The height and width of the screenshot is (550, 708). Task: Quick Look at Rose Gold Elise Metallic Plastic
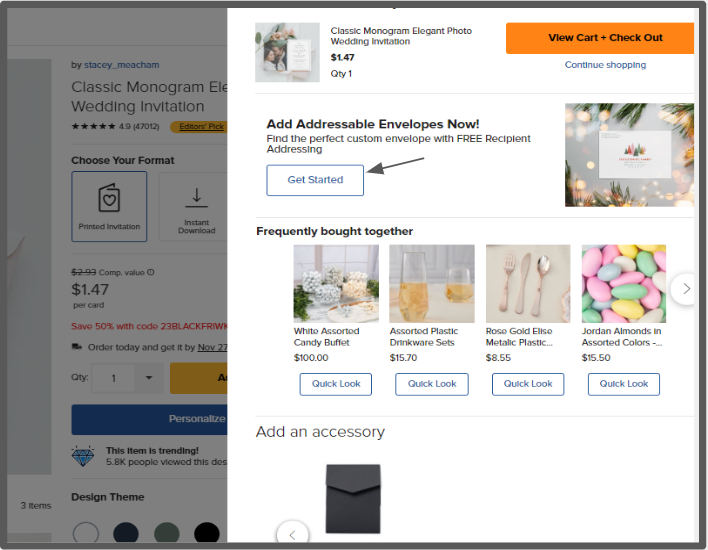[528, 384]
